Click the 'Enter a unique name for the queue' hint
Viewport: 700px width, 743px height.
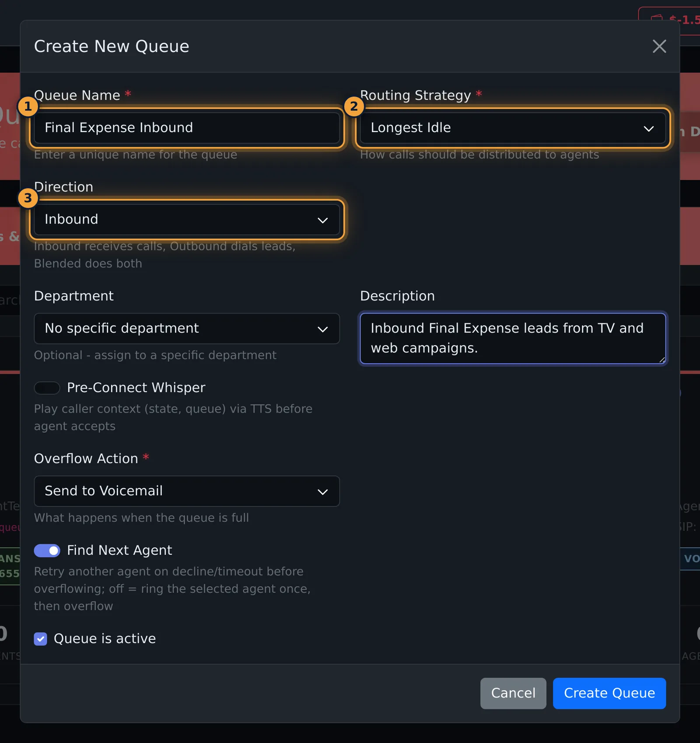click(x=136, y=155)
